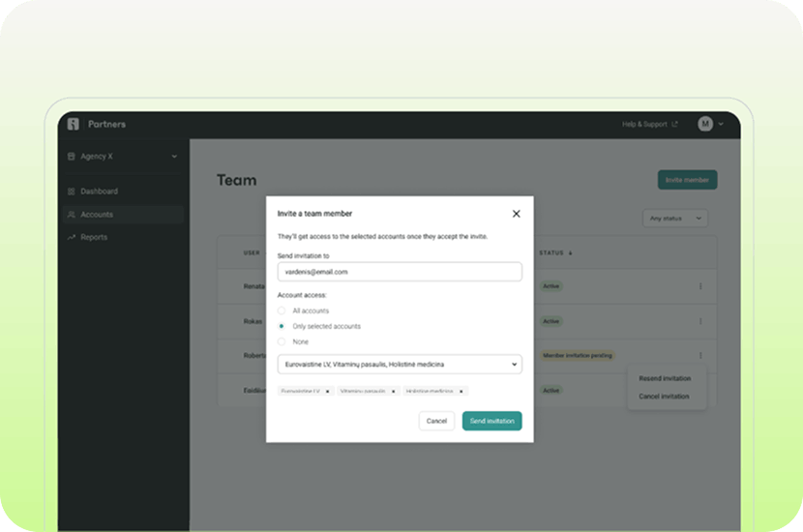Click the invitation email input field
The image size is (803, 532).
click(400, 272)
